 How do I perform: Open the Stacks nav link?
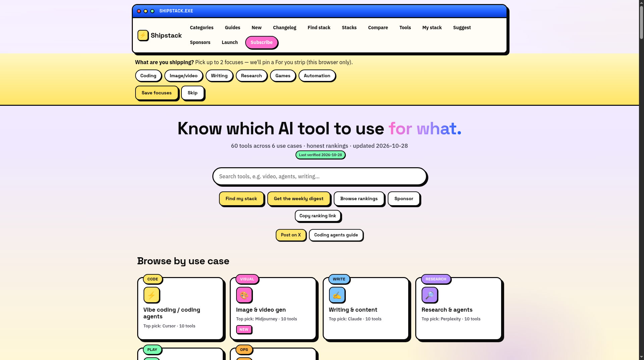click(349, 28)
